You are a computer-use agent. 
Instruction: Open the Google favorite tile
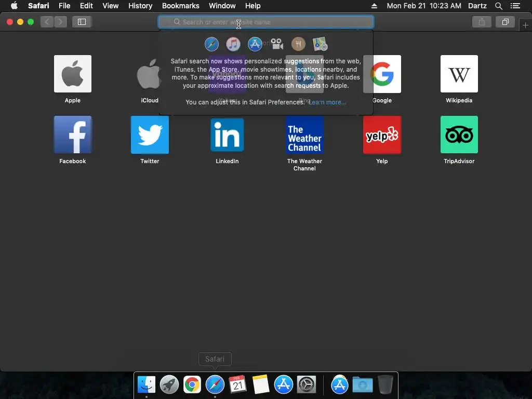coord(382,74)
